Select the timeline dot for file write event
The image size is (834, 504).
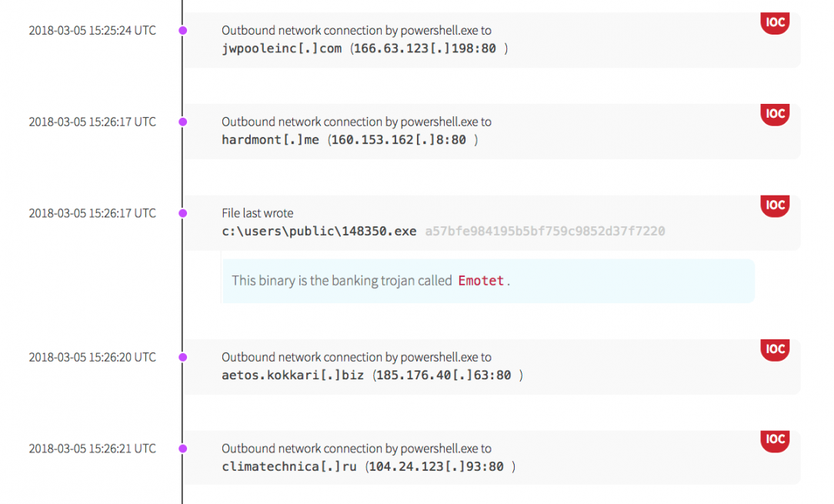click(x=182, y=213)
